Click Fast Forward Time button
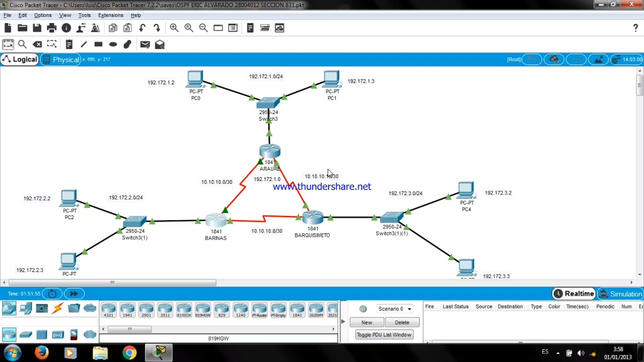 pos(73,294)
